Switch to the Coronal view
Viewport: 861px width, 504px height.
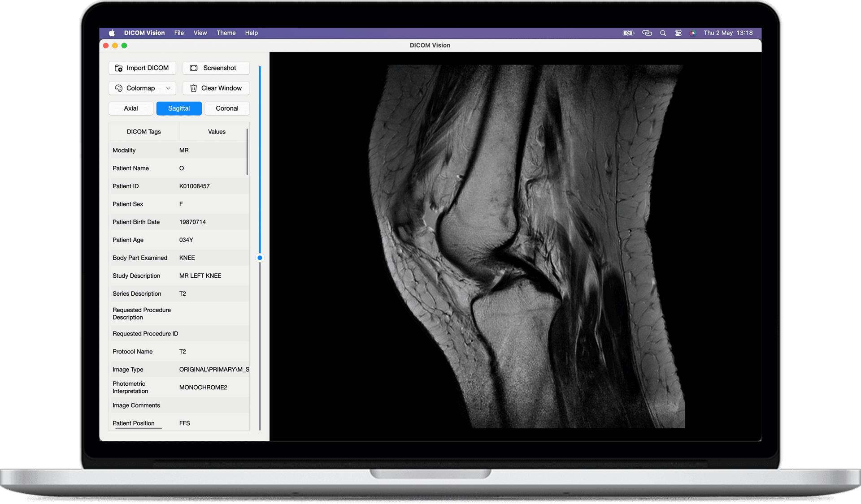coord(227,108)
